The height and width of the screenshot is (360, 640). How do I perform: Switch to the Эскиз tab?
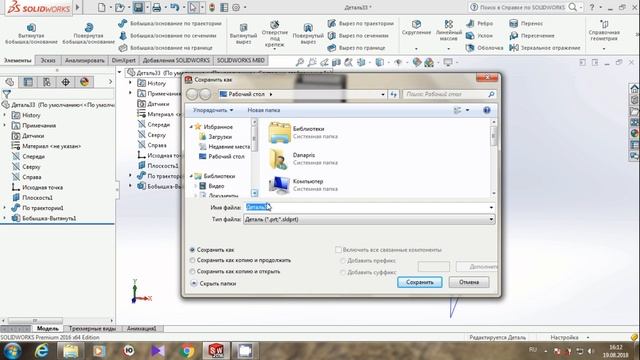click(48, 60)
